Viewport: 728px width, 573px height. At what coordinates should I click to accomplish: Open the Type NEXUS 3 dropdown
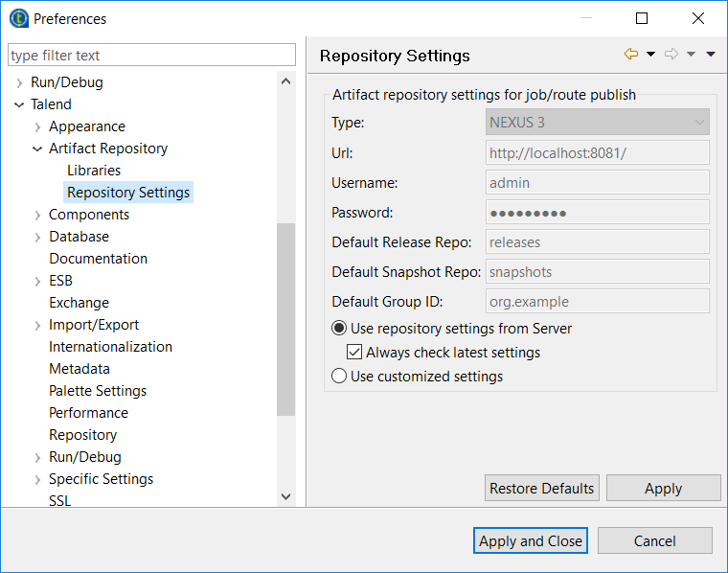coord(598,123)
